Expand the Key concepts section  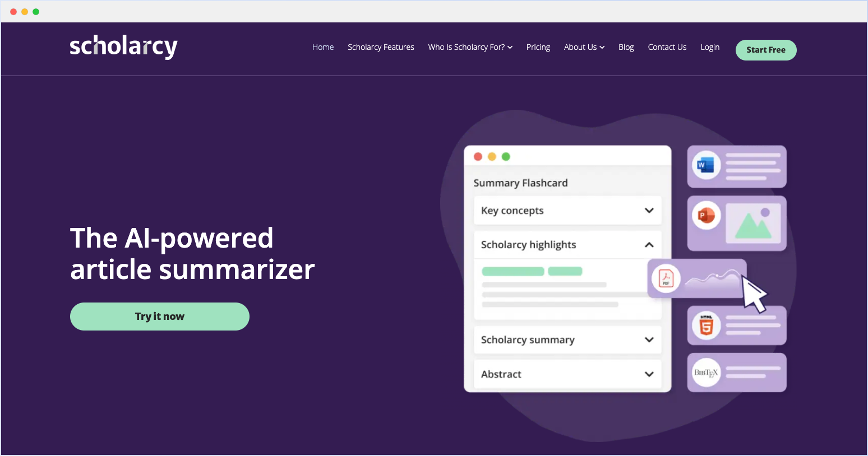tap(649, 211)
